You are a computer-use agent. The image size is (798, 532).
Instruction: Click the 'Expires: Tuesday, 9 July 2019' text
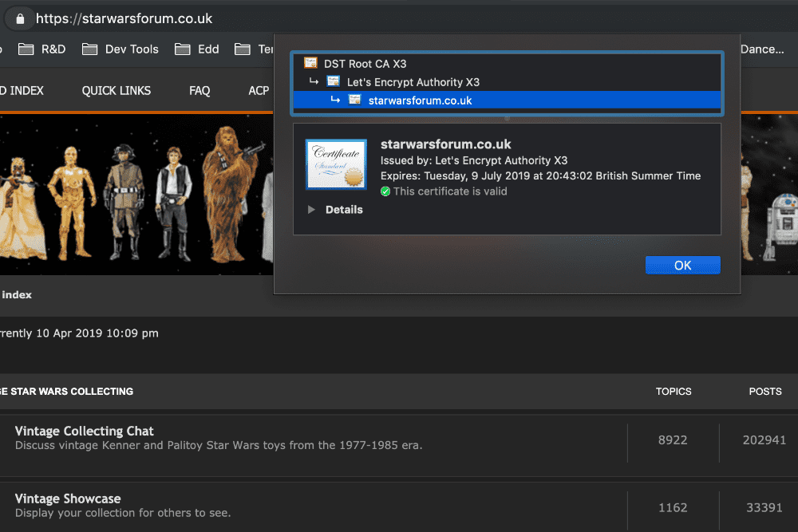[x=540, y=176]
